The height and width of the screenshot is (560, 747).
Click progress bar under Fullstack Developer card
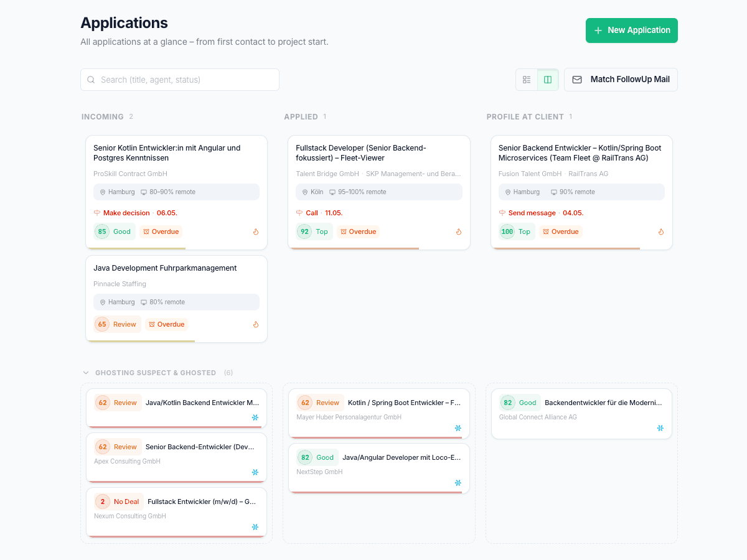(x=354, y=248)
